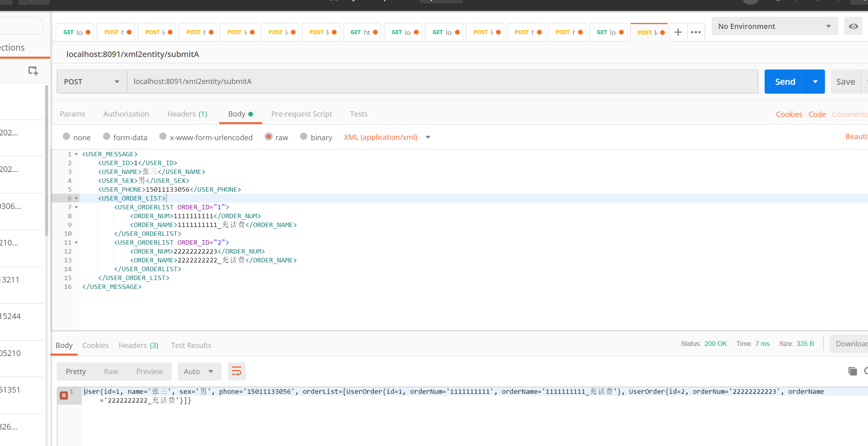868x446 pixels.
Task: Open the response Headers (3) tab
Action: coord(138,345)
